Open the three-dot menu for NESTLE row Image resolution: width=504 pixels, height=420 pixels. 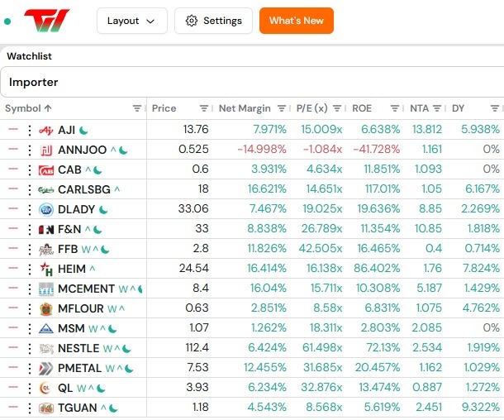click(30, 349)
